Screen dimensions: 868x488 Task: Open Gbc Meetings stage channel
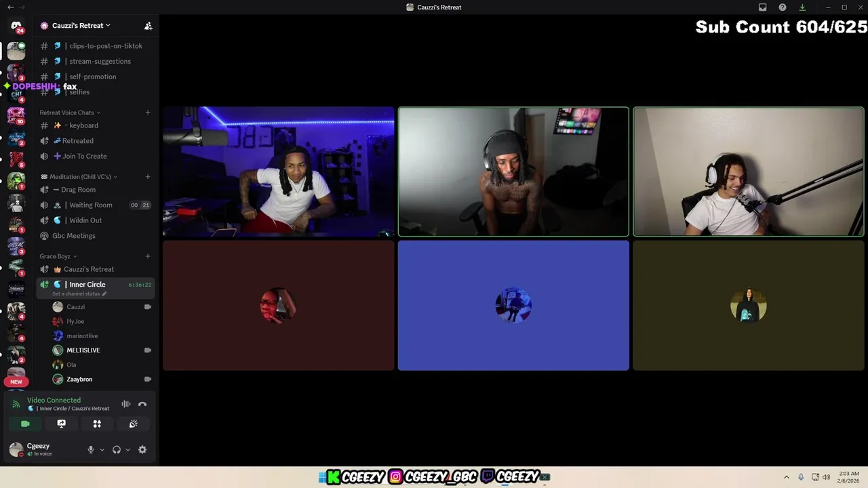coord(95,236)
